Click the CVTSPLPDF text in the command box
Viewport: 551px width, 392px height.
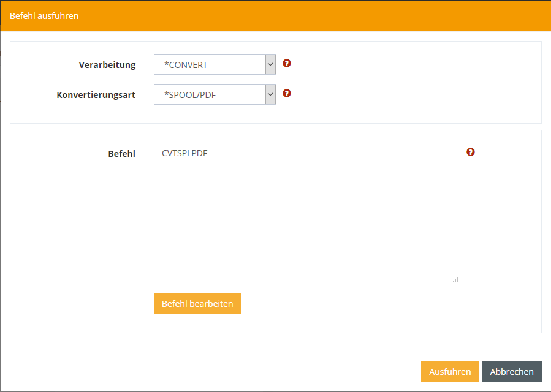(184, 153)
